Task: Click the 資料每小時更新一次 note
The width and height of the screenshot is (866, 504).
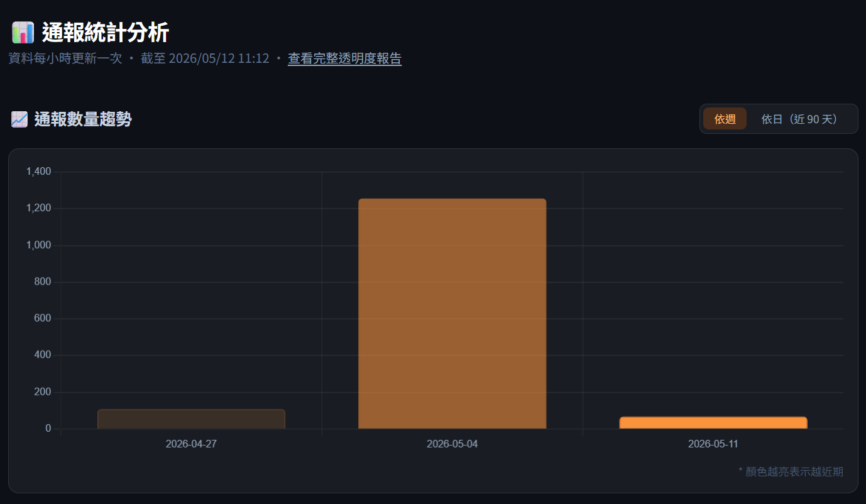Action: 65,59
